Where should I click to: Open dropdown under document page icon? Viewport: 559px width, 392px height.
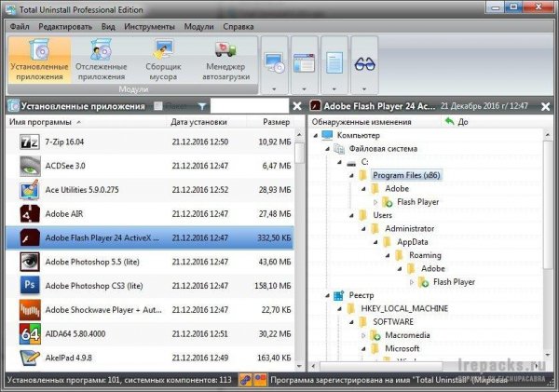(334, 89)
